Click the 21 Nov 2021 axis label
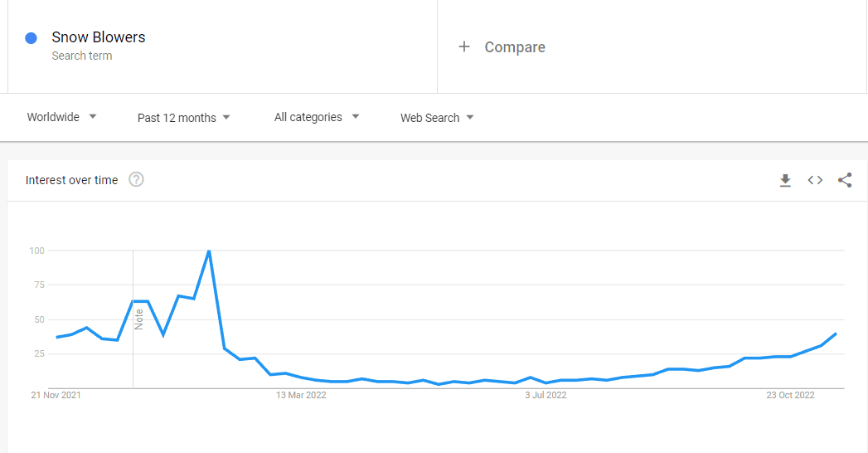This screenshot has width=868, height=453. tap(56, 395)
